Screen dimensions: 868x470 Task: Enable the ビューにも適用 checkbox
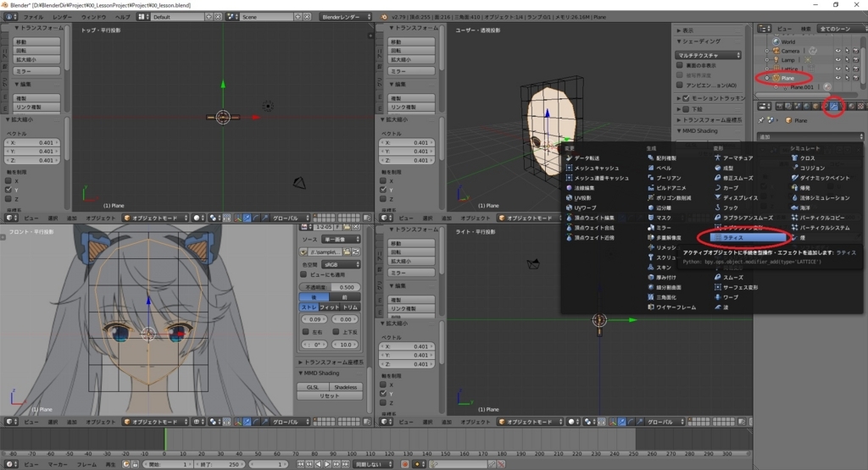(303, 274)
